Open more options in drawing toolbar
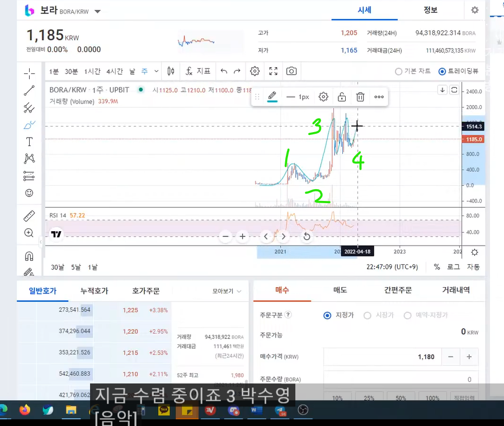The image size is (504, 426). 379,96
